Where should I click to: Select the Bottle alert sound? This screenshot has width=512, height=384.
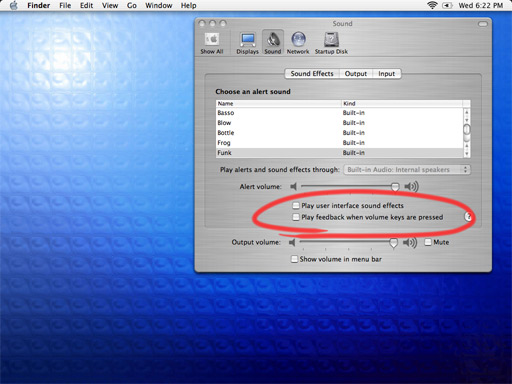click(340, 133)
